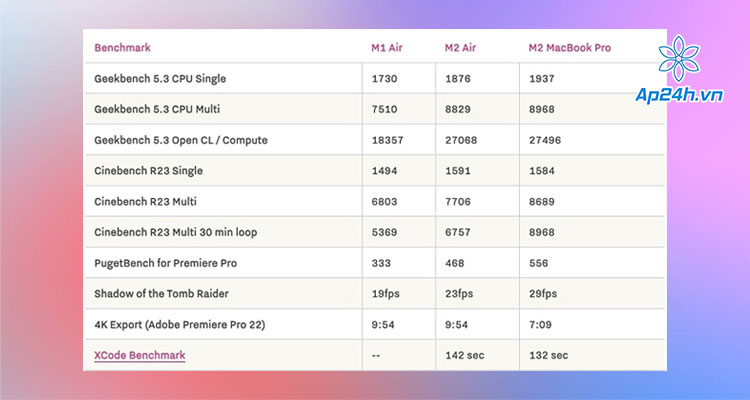This screenshot has width=750, height=400.
Task: Select XCode result 142 sec
Action: 465,356
